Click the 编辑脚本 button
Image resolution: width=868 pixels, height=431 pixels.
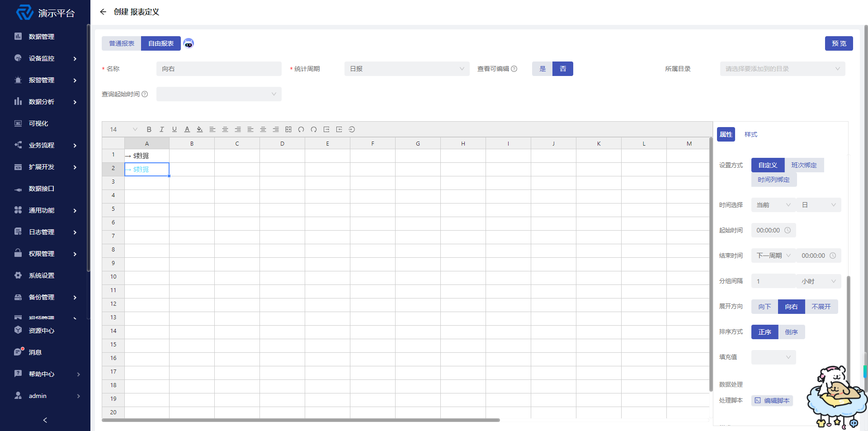(772, 401)
